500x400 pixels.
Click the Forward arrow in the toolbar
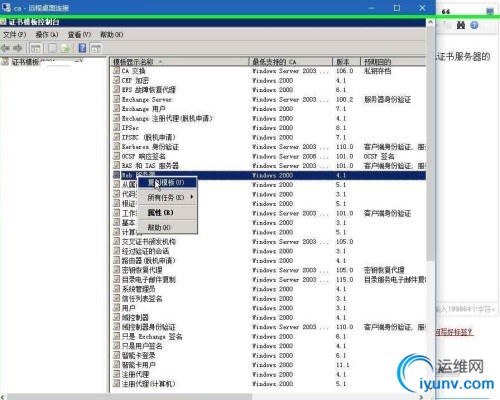click(x=18, y=48)
